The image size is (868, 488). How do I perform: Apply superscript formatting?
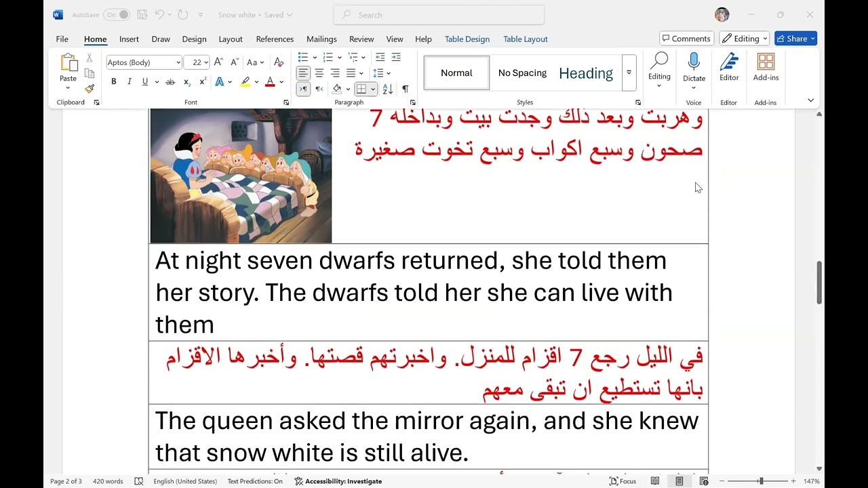pyautogui.click(x=203, y=82)
